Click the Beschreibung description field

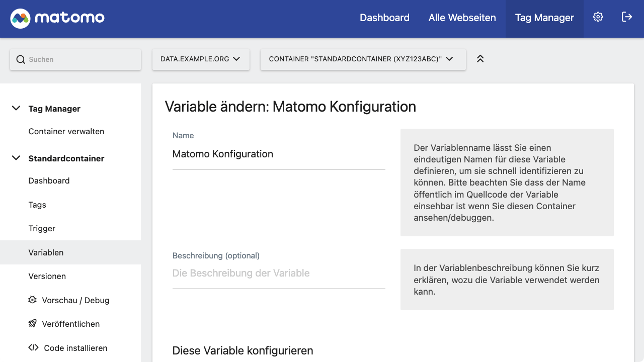click(279, 274)
